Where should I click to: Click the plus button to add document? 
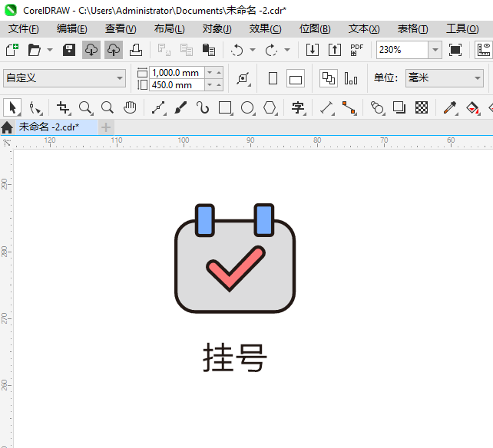point(106,127)
